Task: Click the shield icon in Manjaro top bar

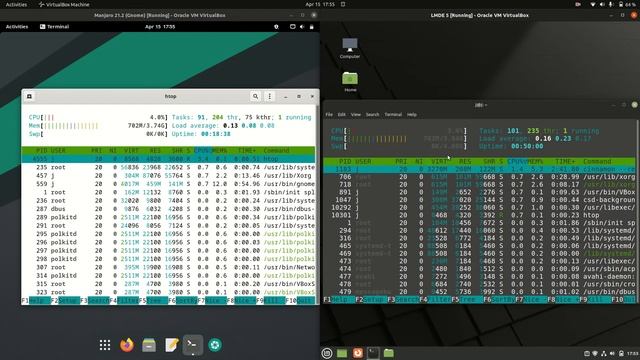Action: (x=276, y=27)
